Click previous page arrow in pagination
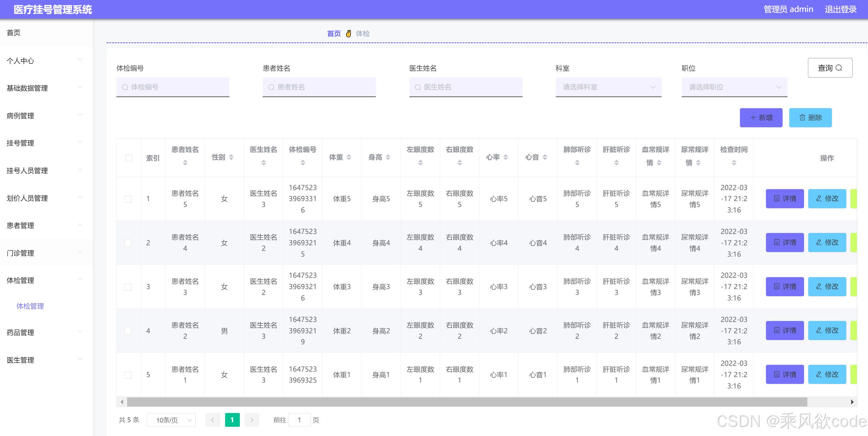This screenshot has width=868, height=436. 213,420
